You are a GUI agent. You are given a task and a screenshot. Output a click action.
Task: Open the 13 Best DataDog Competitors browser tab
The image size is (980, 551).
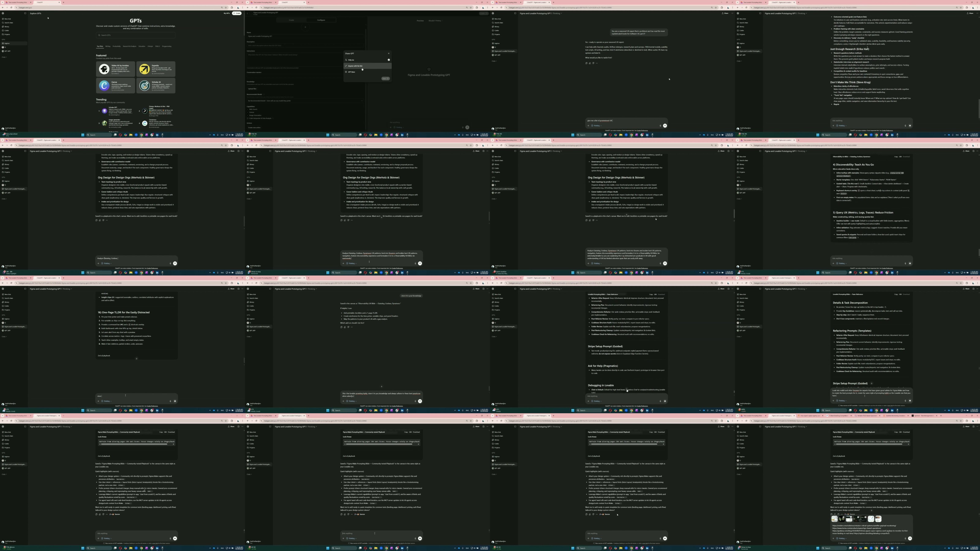pyautogui.click(x=839, y=416)
